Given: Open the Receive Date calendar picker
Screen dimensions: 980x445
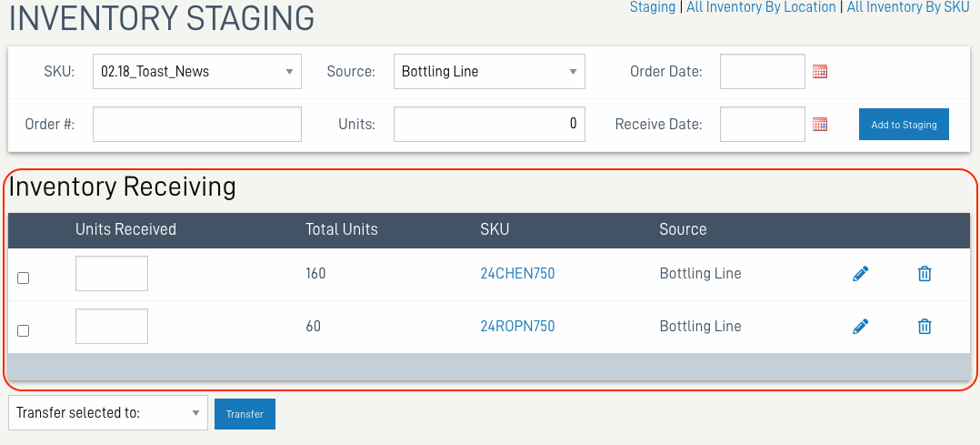Looking at the screenshot, I should click(x=820, y=124).
